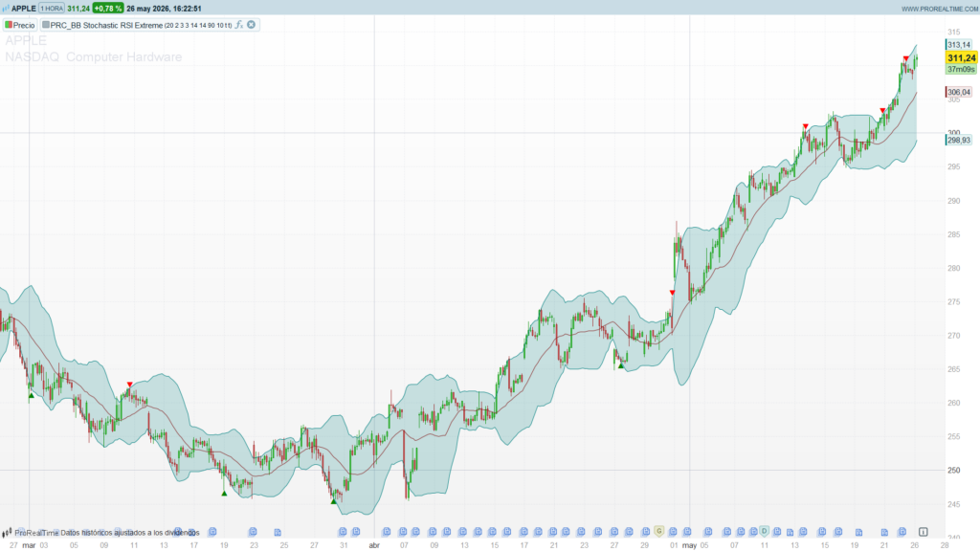The image size is (980, 551).
Task: Click the 313,14 upper band price label
Action: [958, 45]
